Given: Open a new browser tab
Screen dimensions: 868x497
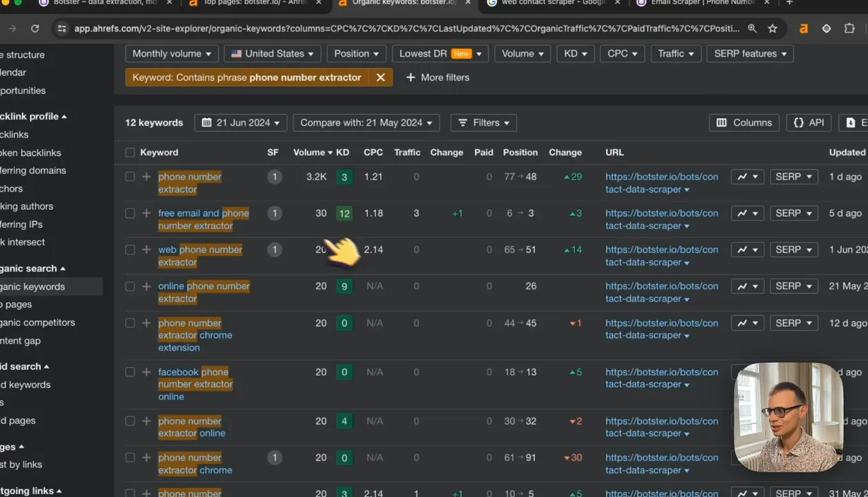Looking at the screenshot, I should click(789, 3).
